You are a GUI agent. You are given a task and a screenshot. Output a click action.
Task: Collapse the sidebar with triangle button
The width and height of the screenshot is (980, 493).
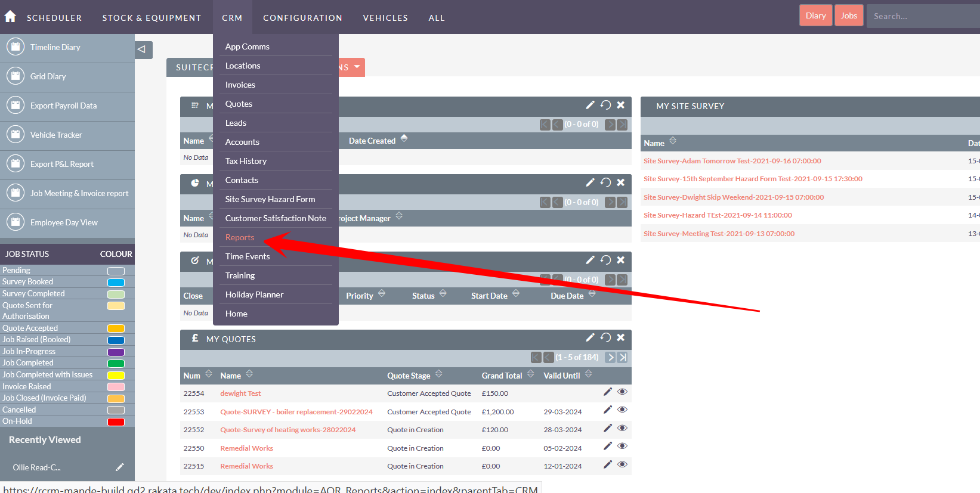pos(144,49)
